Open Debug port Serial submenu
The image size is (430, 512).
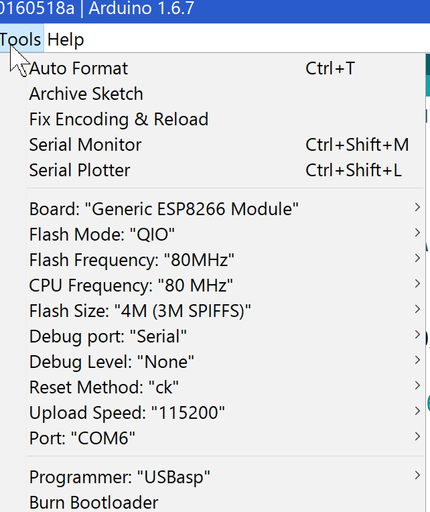pos(225,336)
